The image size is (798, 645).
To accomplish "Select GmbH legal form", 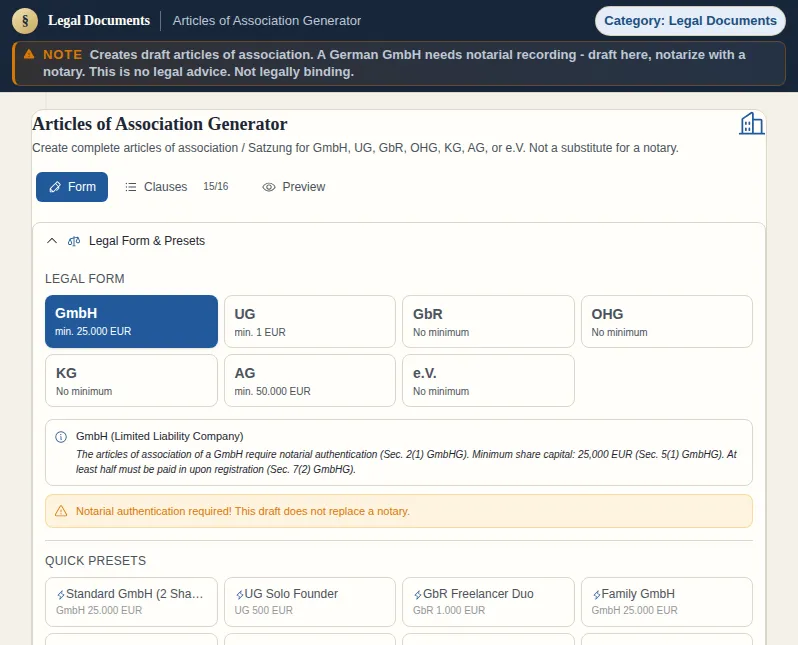I will pyautogui.click(x=131, y=322).
